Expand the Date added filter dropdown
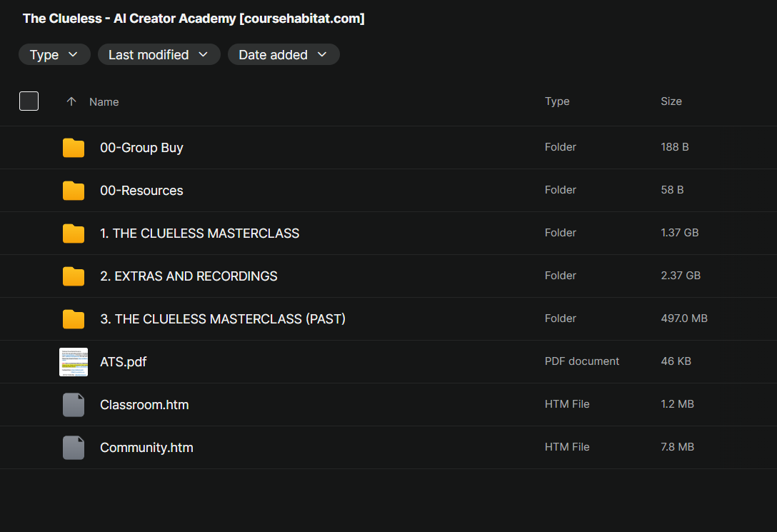Image resolution: width=777 pixels, height=532 pixels. point(284,54)
